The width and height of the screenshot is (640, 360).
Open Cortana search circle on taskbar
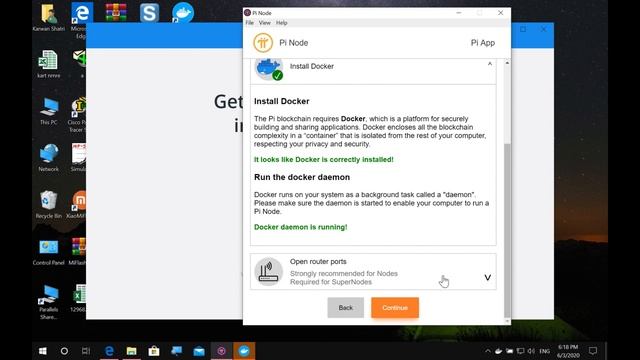[64, 351]
